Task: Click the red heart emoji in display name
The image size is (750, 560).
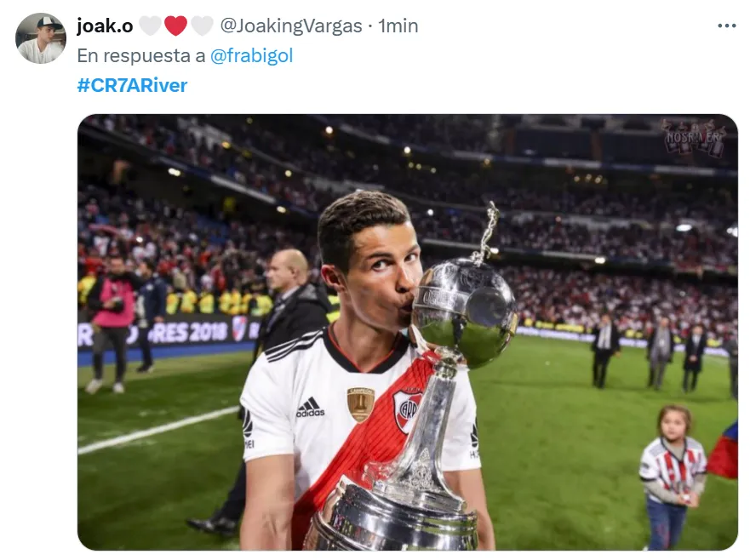Action: point(175,26)
